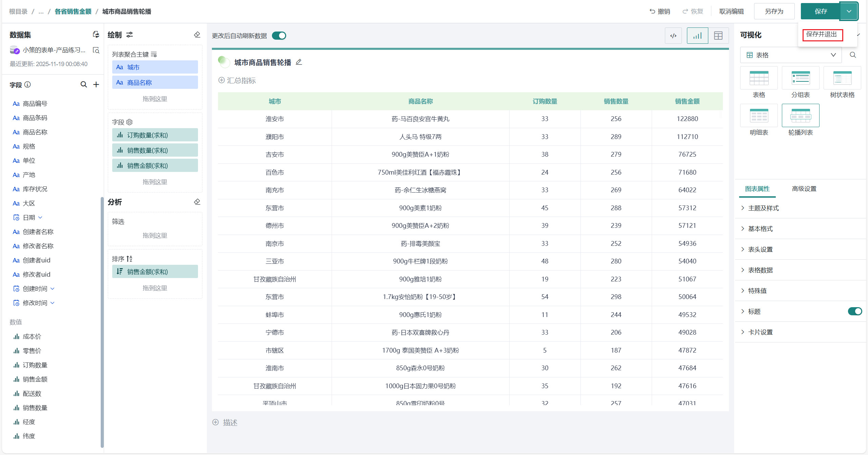This screenshot has height=455, width=868.
Task: Clear drawing with eraser icon
Action: [197, 35]
